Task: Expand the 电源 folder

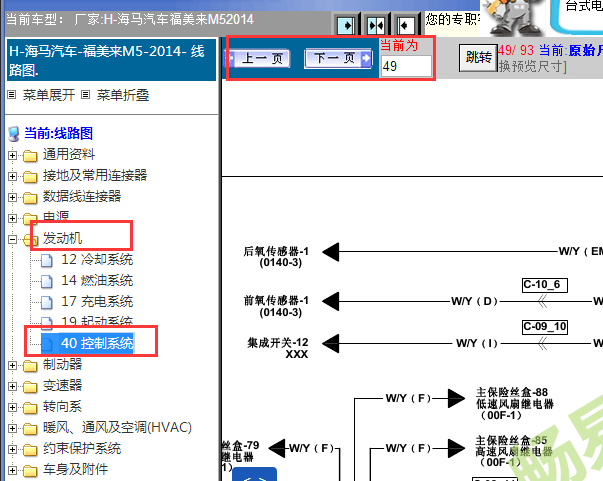Action: coord(12,218)
